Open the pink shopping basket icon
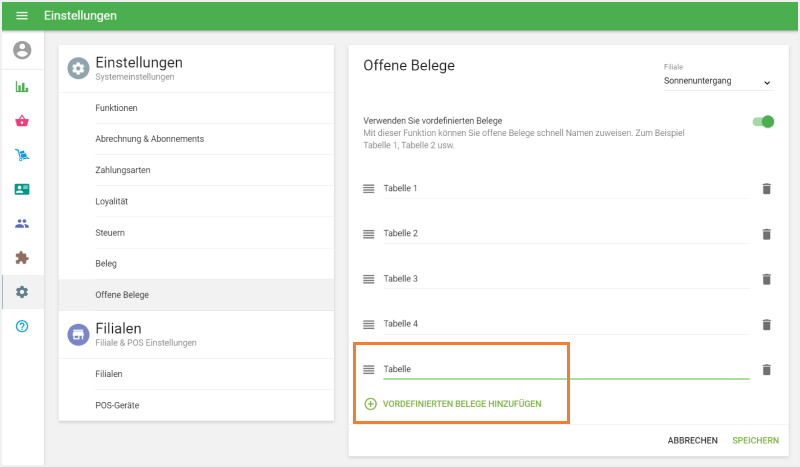Image resolution: width=800 pixels, height=467 pixels. pos(22,121)
